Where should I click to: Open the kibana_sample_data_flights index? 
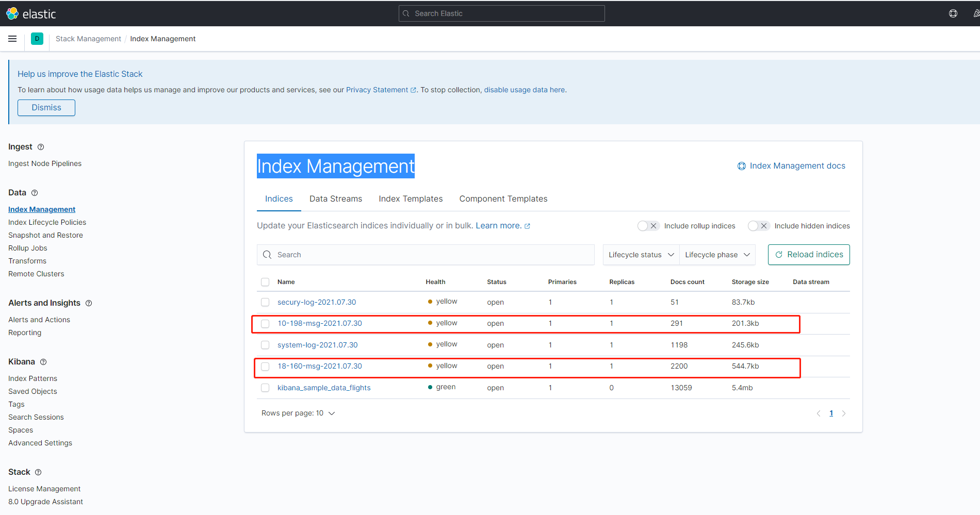pyautogui.click(x=324, y=388)
